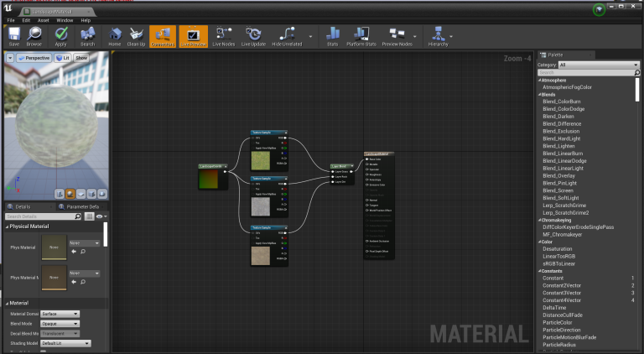Click the Save toolbar icon
This screenshot has height=354, width=644.
tap(14, 35)
